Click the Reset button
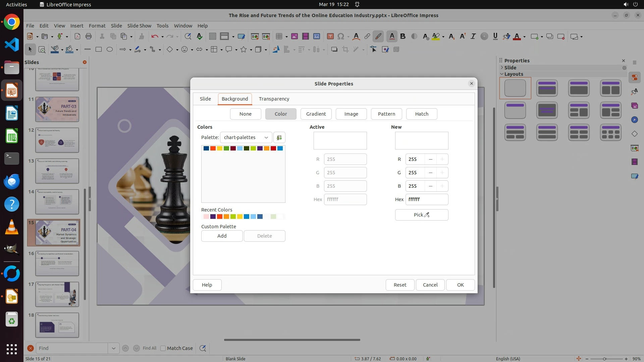Viewport: 644px width, 362px height. click(399, 285)
